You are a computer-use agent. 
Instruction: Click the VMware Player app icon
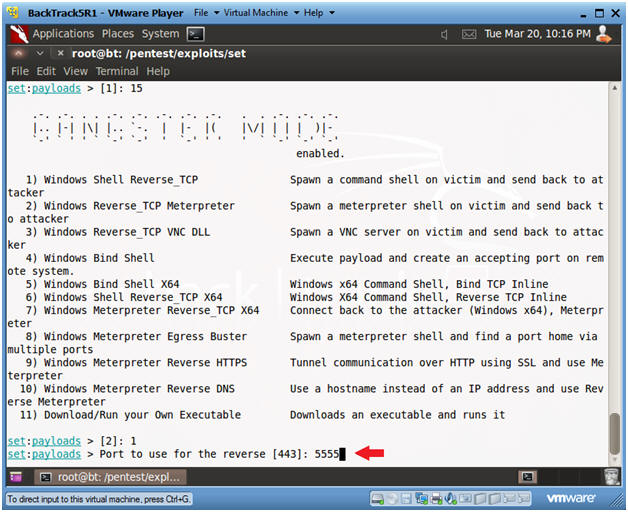[x=13, y=13]
